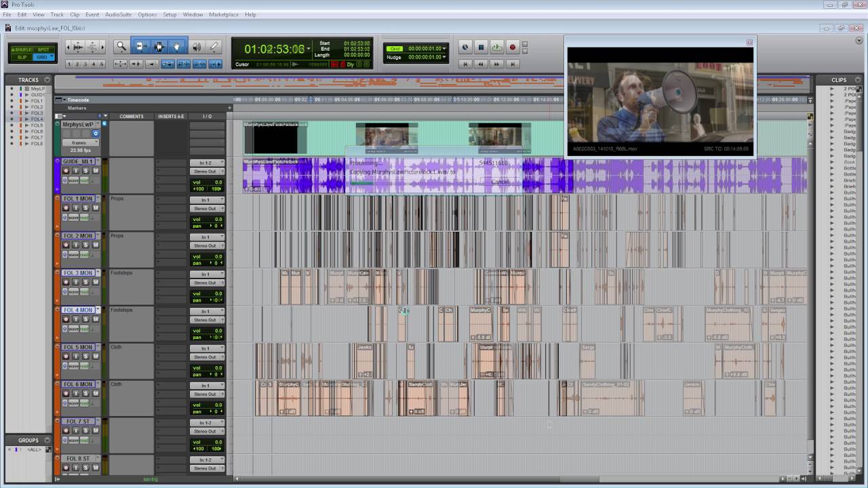868x488 pixels.
Task: Click the Record transport button
Action: pos(513,47)
